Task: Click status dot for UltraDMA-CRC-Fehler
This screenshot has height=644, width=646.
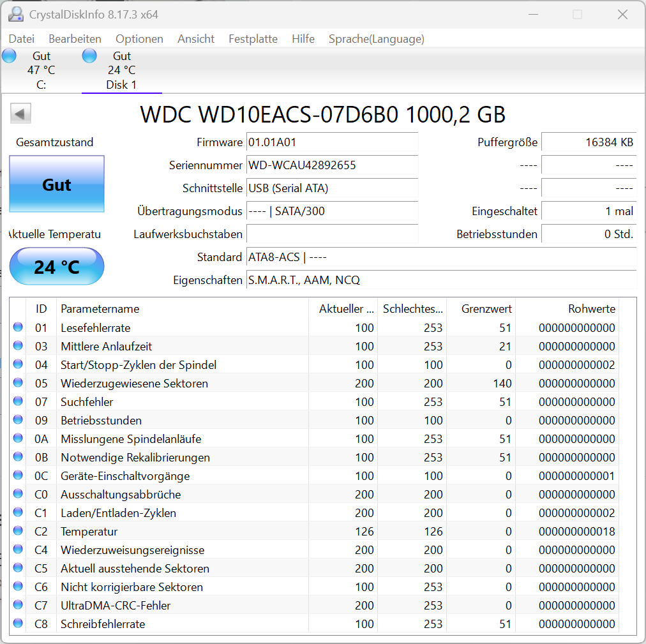Action: coord(18,605)
